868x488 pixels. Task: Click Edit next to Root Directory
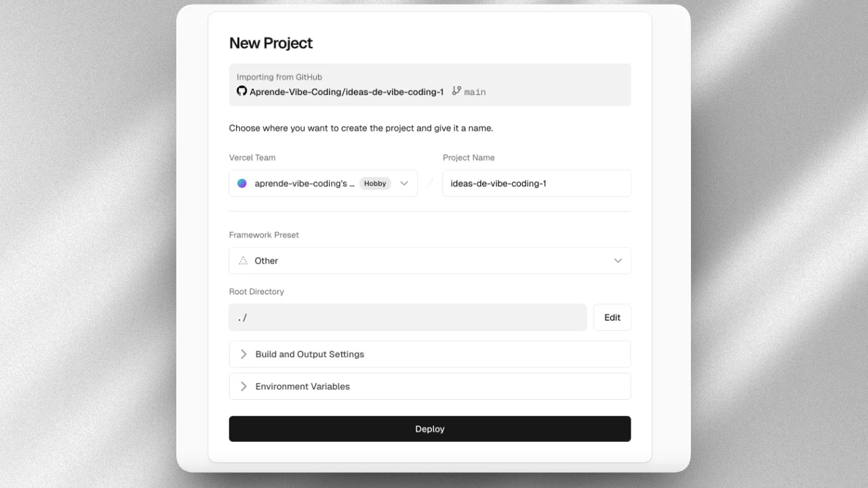click(x=612, y=317)
